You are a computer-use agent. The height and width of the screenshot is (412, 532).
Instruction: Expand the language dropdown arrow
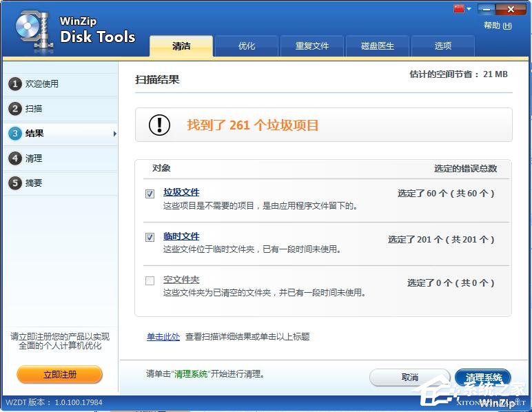469,9
